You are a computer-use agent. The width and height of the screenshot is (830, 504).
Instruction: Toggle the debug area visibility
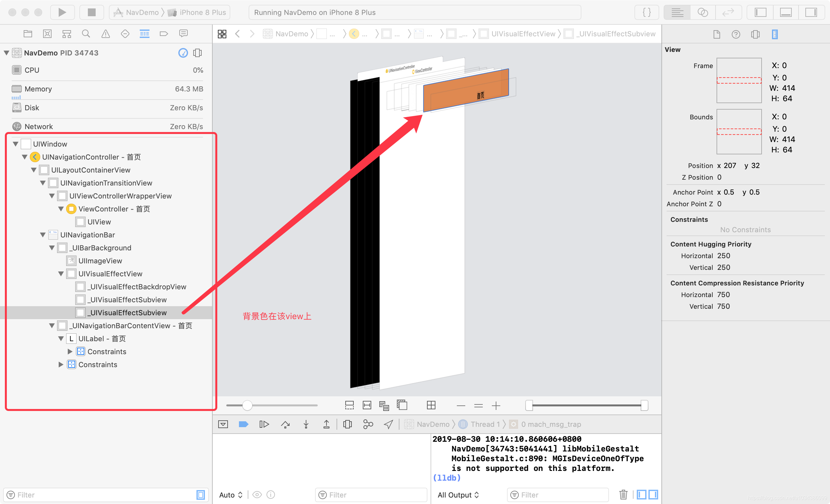tap(786, 12)
